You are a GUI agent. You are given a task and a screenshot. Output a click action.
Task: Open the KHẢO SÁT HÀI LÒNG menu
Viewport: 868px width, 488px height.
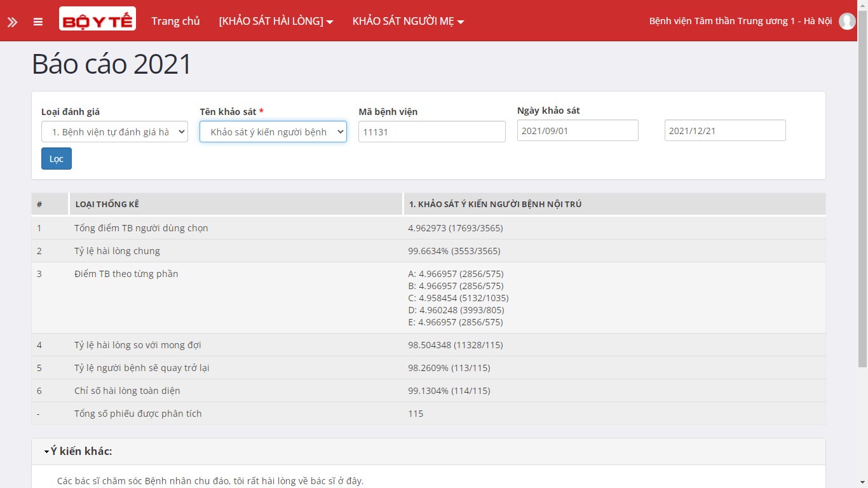[276, 21]
